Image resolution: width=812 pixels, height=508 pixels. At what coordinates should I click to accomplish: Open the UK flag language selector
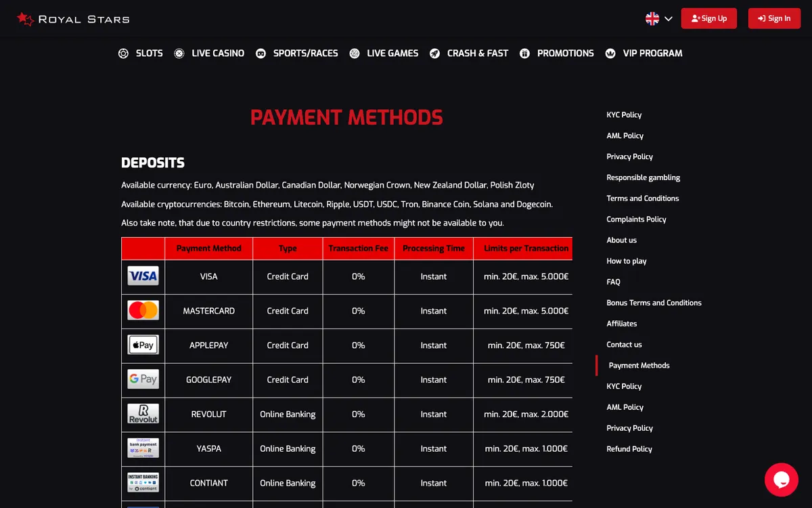tap(658, 19)
